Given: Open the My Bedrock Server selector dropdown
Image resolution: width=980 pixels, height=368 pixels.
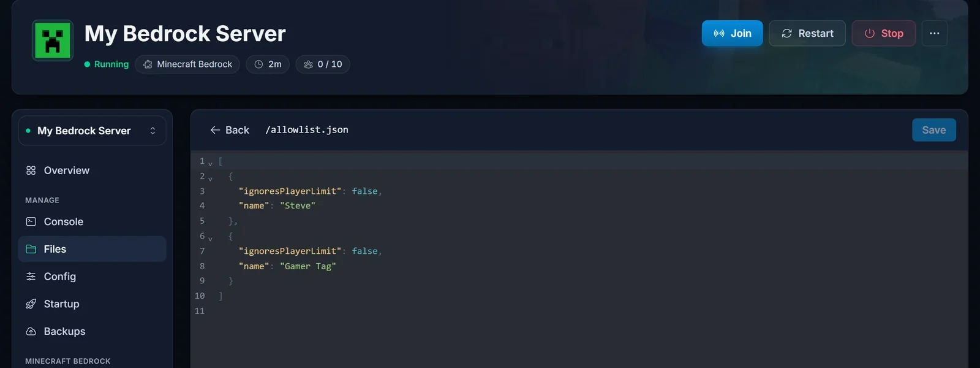Looking at the screenshot, I should [x=92, y=131].
